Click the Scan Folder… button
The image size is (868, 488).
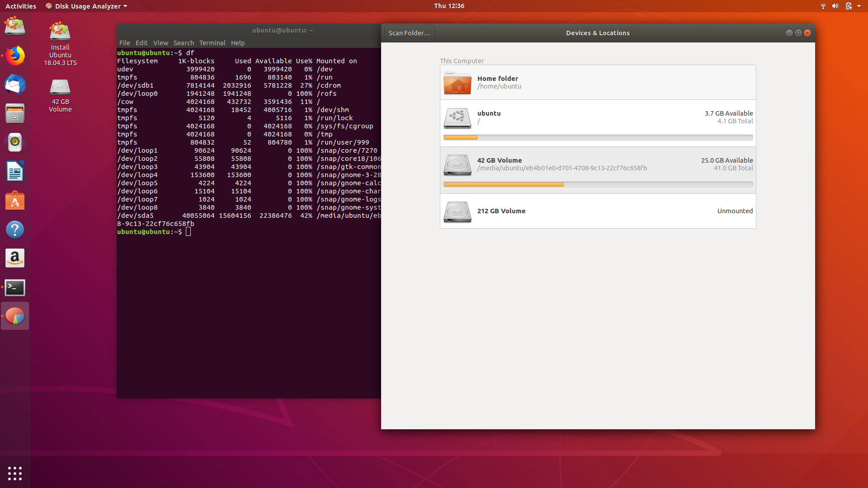409,33
